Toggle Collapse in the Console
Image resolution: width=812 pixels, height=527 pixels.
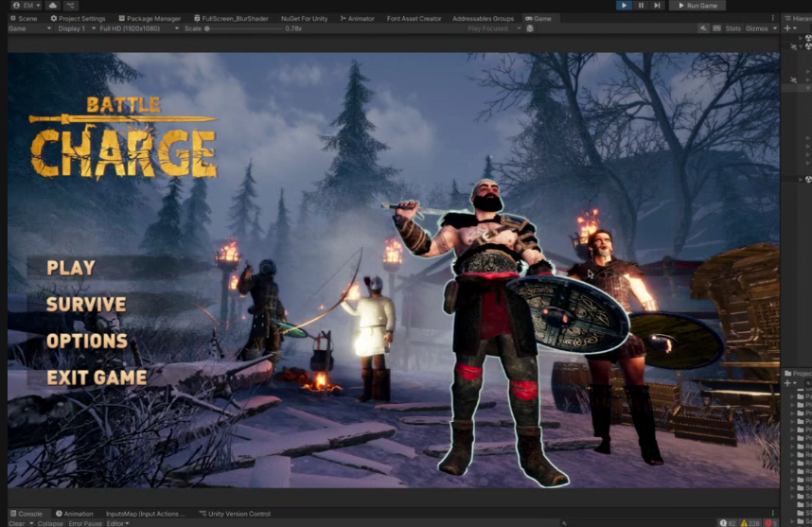(50, 523)
